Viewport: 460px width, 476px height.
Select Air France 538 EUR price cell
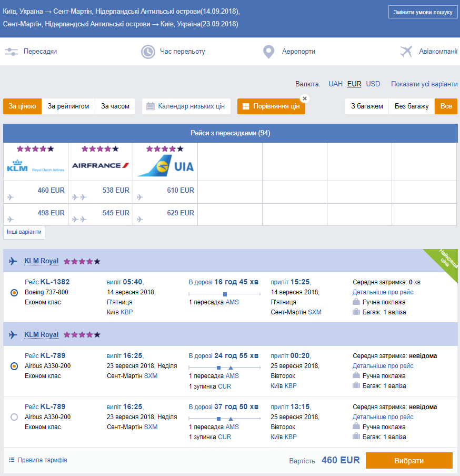(x=101, y=192)
